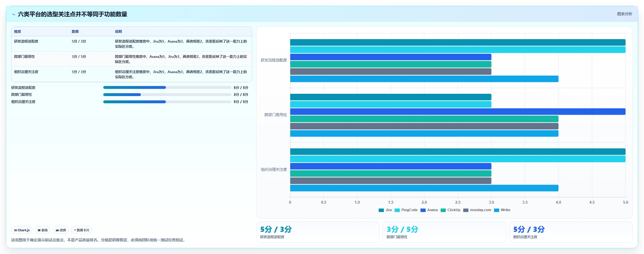Screen dimensions: 644x254
Task: Click the PingCode bar in the 组织治理关注度 group
Action: (458, 159)
